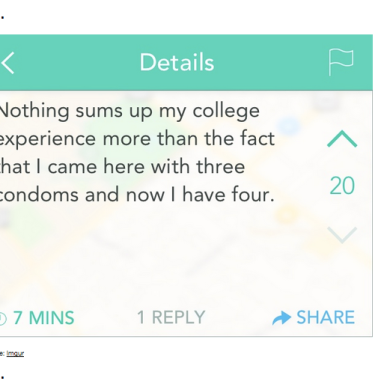This screenshot has height=384, width=384.
Task: Downvote the post with the down arrow
Action: pyautogui.click(x=342, y=235)
